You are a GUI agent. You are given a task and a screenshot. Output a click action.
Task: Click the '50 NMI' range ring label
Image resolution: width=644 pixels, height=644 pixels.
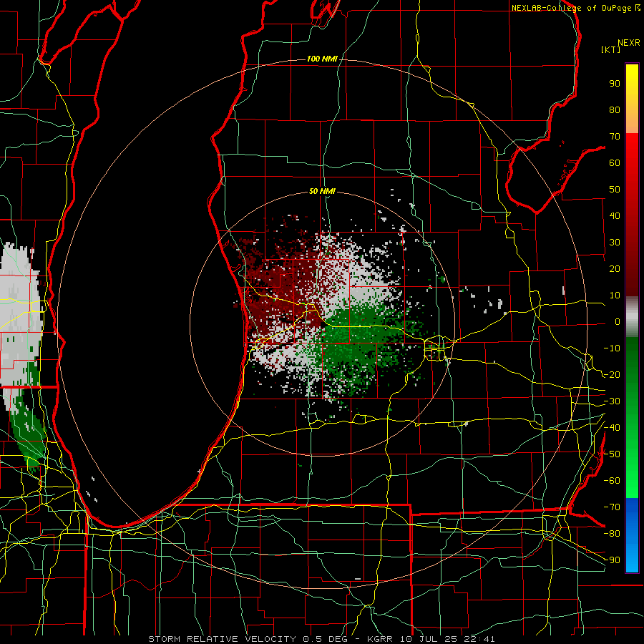[x=322, y=191]
